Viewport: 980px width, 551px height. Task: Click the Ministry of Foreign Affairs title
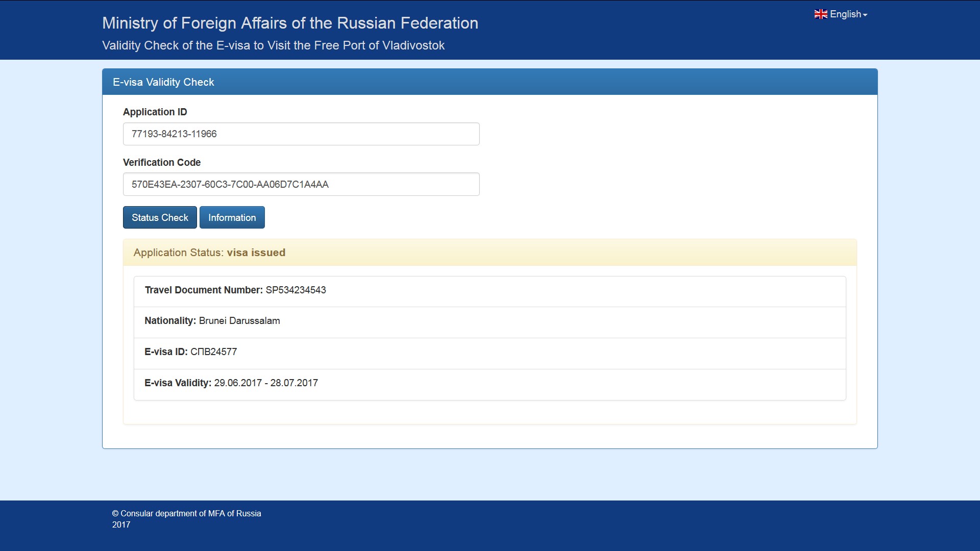click(290, 23)
